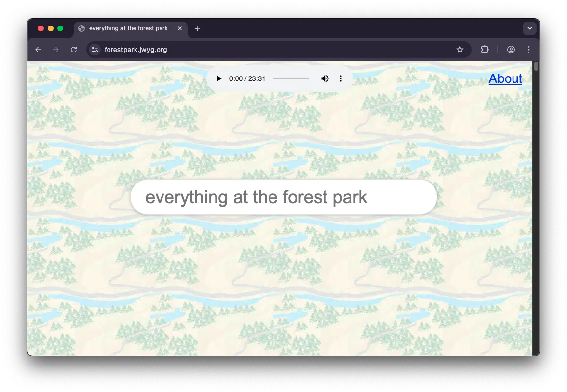Open the Chrome three-dot menu
This screenshot has width=567, height=392.
529,50
